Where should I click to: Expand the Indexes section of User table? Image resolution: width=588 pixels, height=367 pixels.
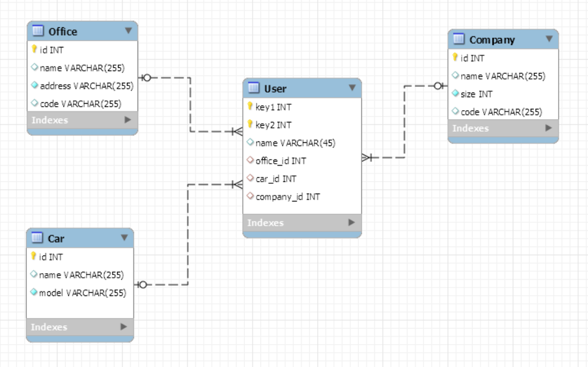(x=352, y=222)
